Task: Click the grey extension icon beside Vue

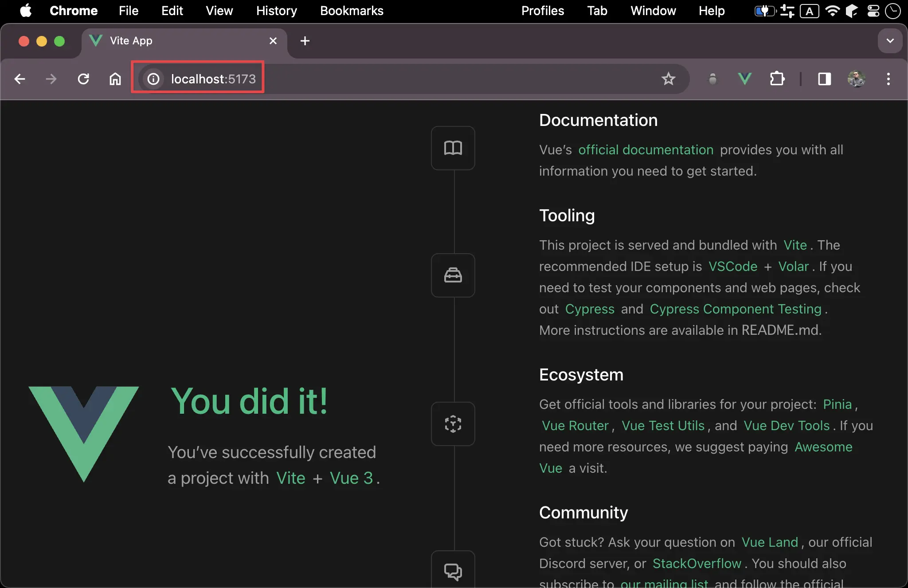Action: [712, 79]
